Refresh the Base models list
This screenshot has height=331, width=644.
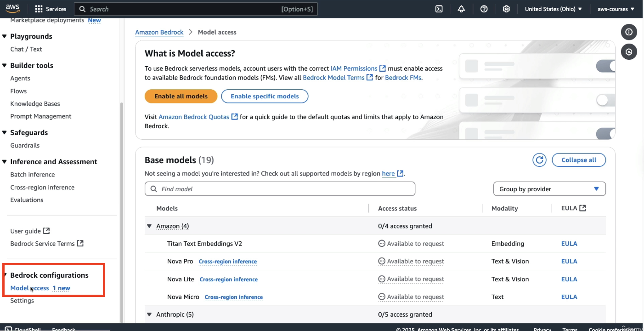(x=539, y=160)
